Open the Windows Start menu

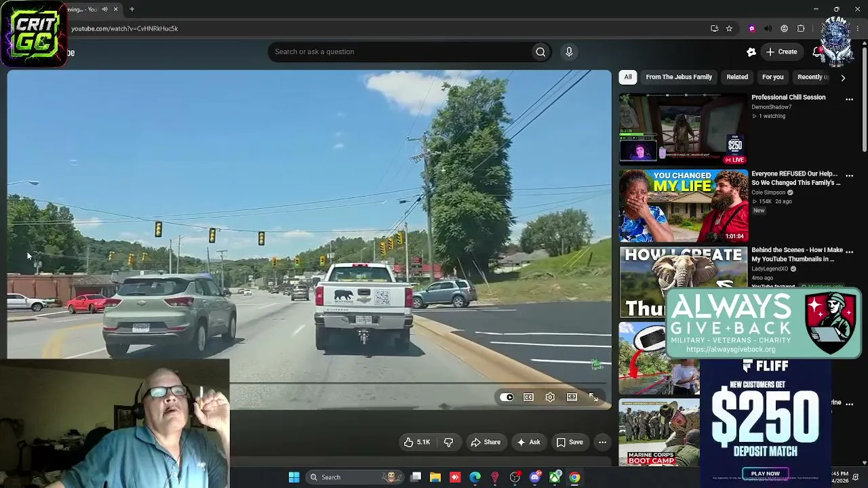click(294, 477)
